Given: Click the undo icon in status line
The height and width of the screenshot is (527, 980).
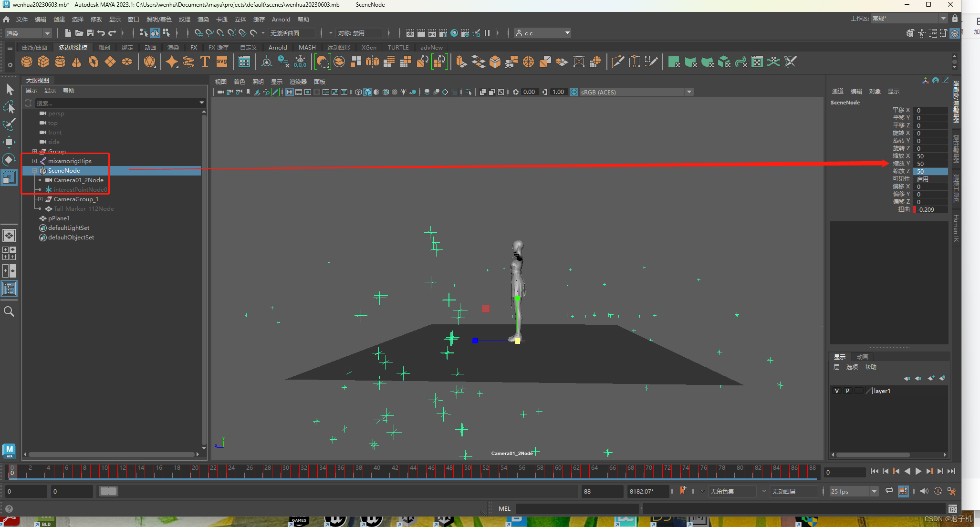Looking at the screenshot, I should point(101,33).
